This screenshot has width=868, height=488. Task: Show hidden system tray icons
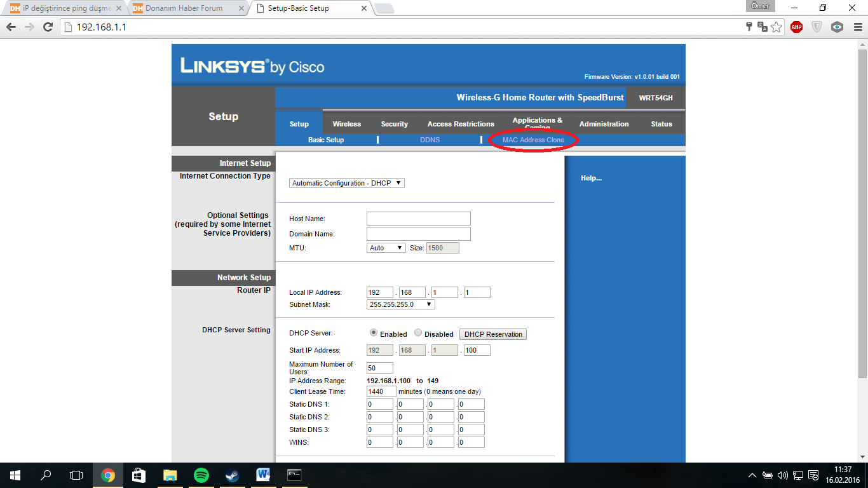click(752, 475)
